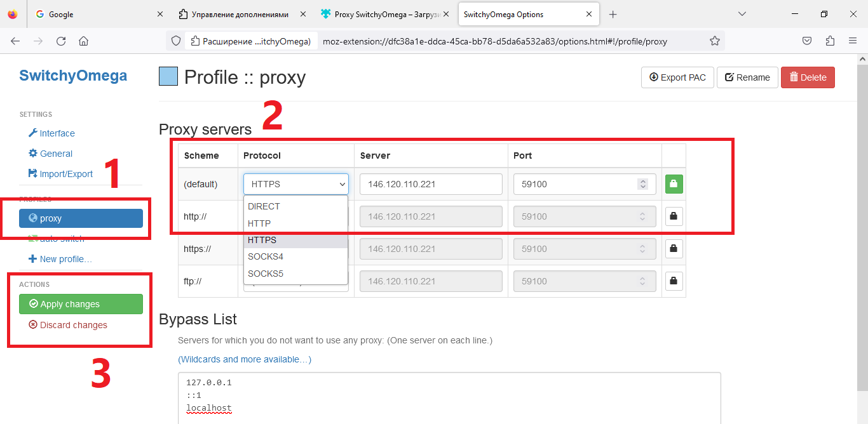Click the Export PAC button

point(677,77)
